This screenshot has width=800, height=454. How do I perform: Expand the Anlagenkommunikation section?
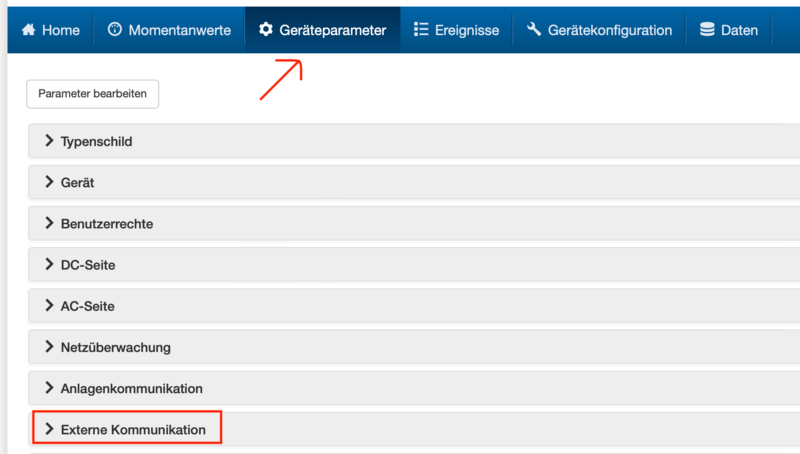coord(131,388)
